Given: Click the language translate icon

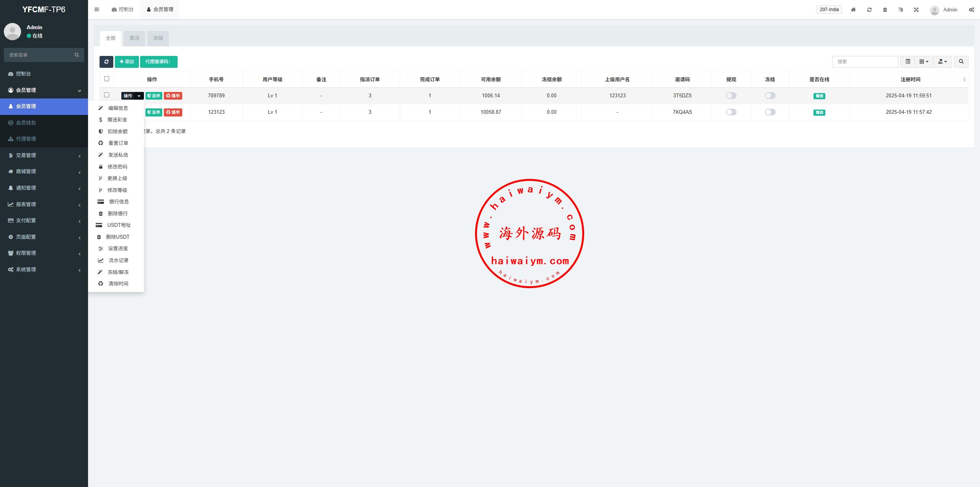Looking at the screenshot, I should pos(901,10).
